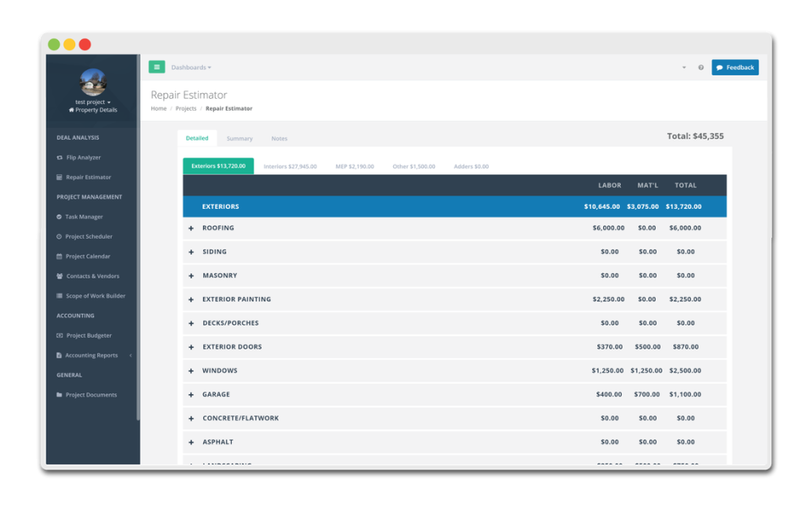Select the Other $1,500.00 tab
This screenshot has width=812, height=522.
click(x=414, y=167)
